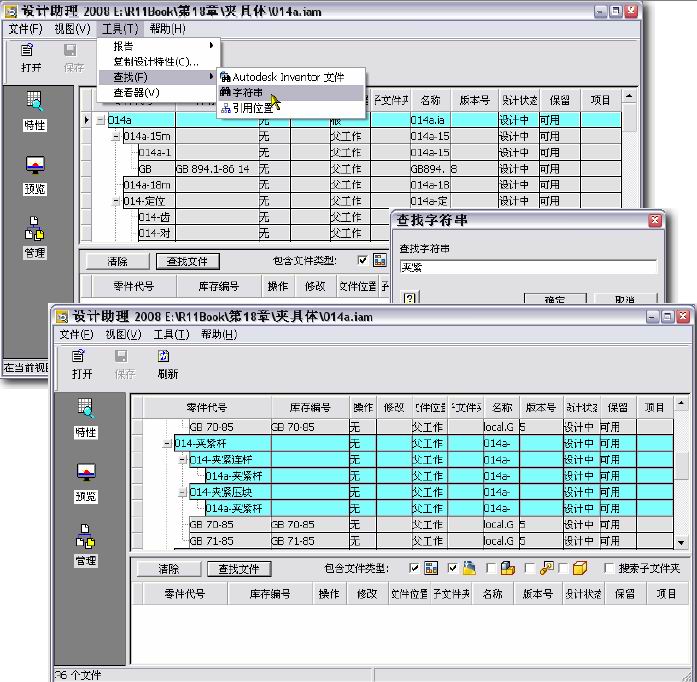Open the 特性 panel in the back window
697x682 pixels.
pos(34,101)
